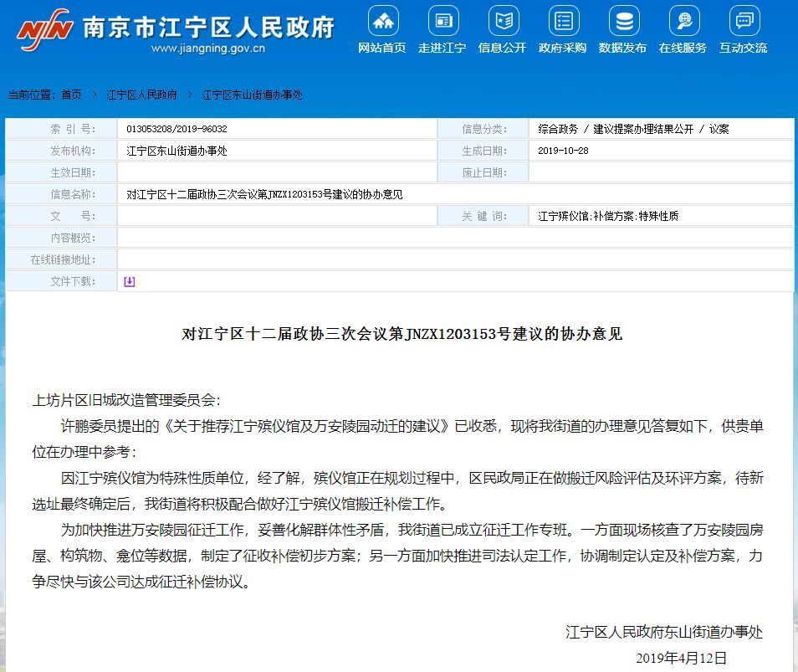Click the signature 江宁区人民政府东山街道办事处
The height and width of the screenshot is (672, 798).
click(664, 632)
